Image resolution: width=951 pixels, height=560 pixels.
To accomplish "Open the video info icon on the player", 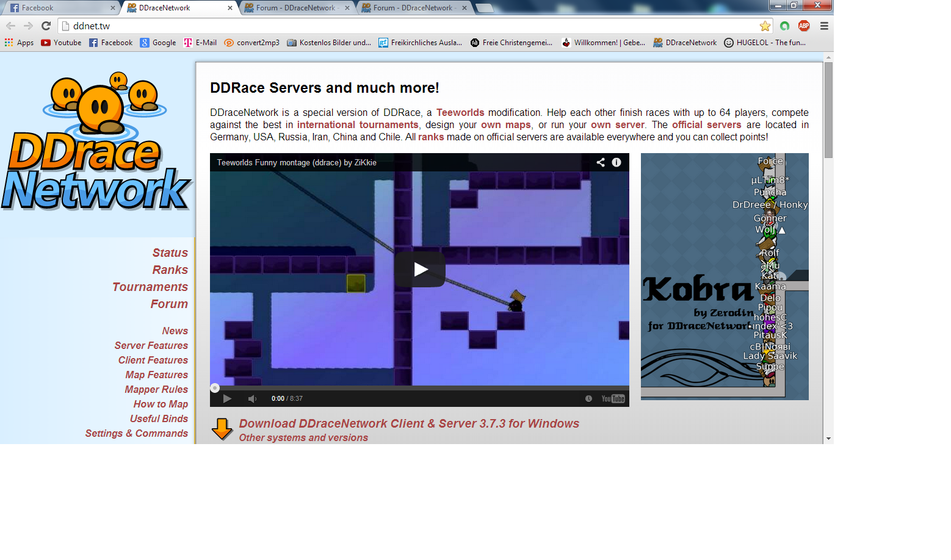I will pyautogui.click(x=616, y=162).
